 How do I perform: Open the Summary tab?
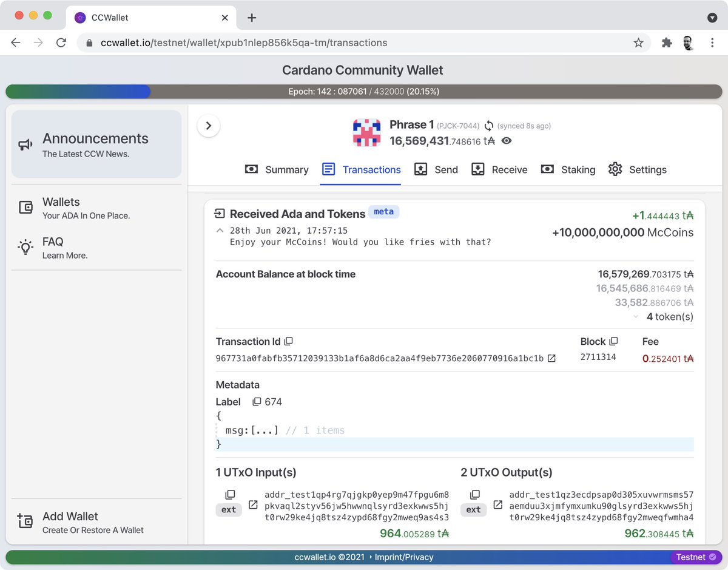pyautogui.click(x=277, y=169)
